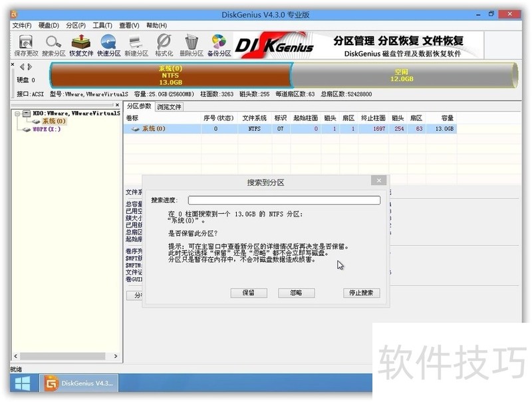Launch Quick Partition (快速分区) tool
Viewport: 532px width, 402px height.
[108, 45]
